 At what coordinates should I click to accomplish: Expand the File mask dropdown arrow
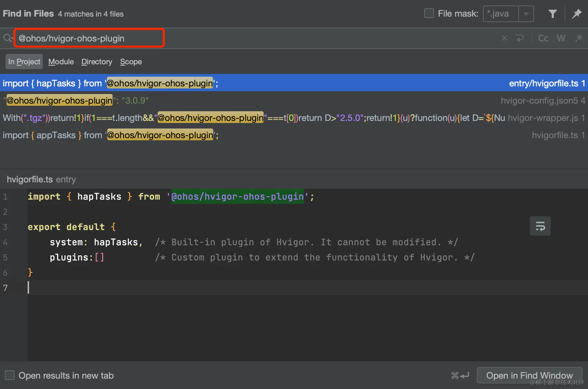526,14
